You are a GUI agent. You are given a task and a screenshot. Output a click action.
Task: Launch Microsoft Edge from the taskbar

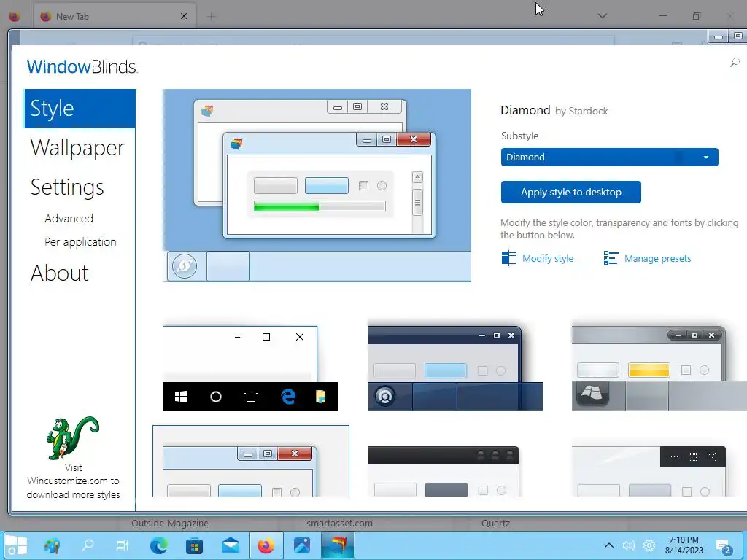(x=158, y=545)
